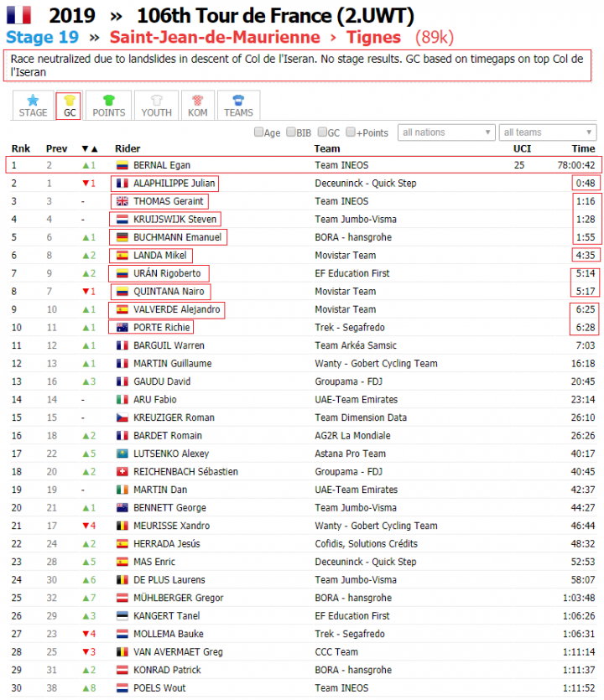Click Colombian flag beside URÁN Rigoberto

pos(122,273)
